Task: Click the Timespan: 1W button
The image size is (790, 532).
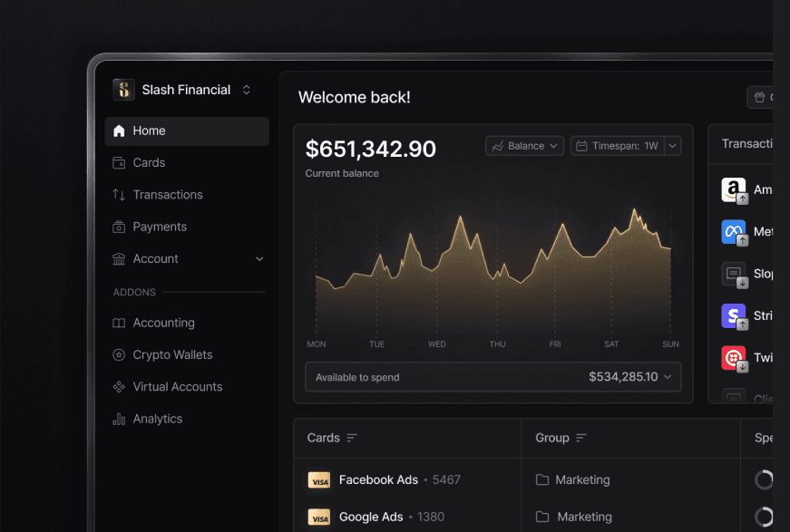Action: tap(617, 146)
